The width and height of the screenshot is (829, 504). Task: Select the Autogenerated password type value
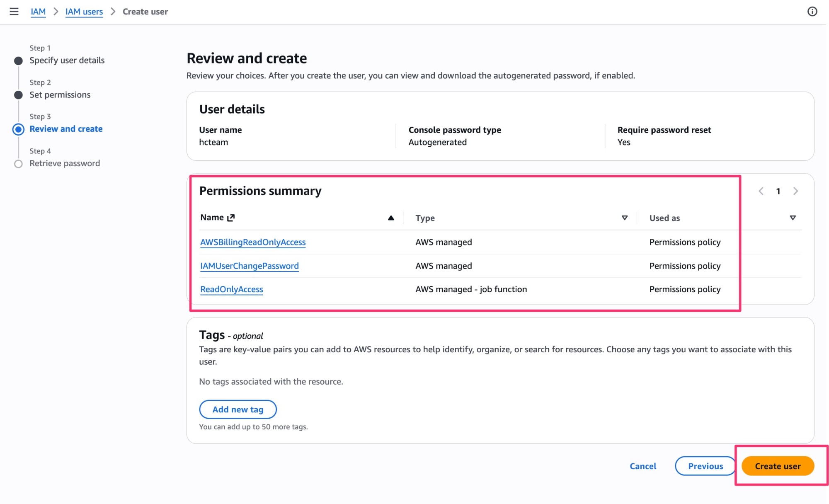click(x=437, y=142)
